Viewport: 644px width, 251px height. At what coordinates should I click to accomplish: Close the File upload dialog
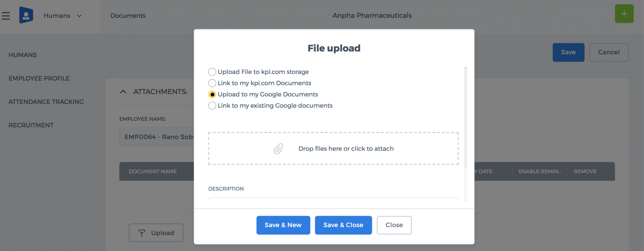pos(394,225)
